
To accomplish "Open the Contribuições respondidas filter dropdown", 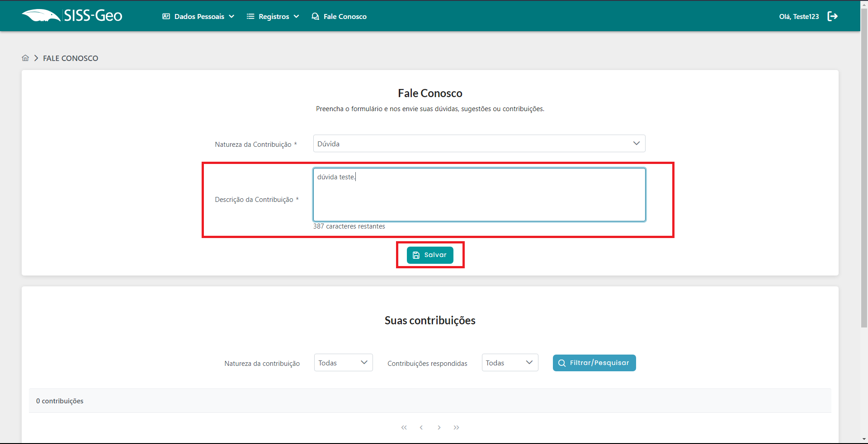I will click(510, 363).
